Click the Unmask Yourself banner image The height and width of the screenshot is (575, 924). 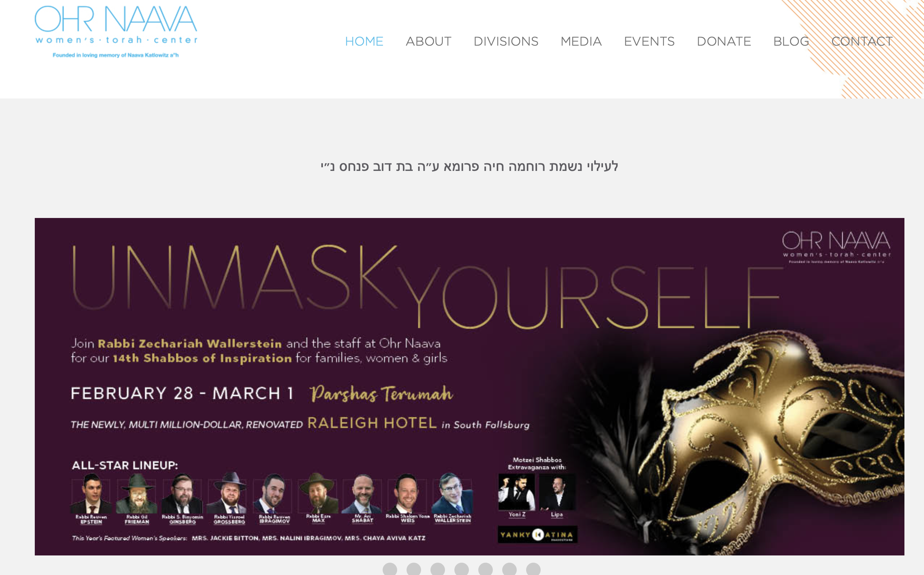(469, 386)
